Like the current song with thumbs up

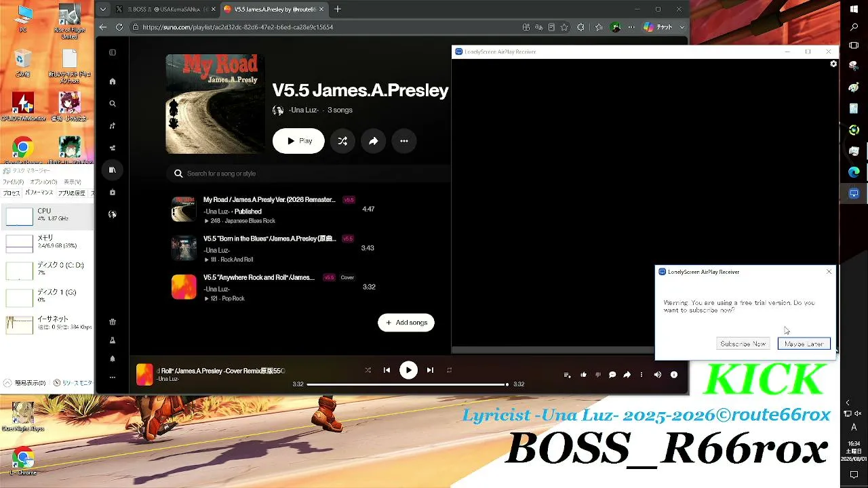(x=583, y=375)
